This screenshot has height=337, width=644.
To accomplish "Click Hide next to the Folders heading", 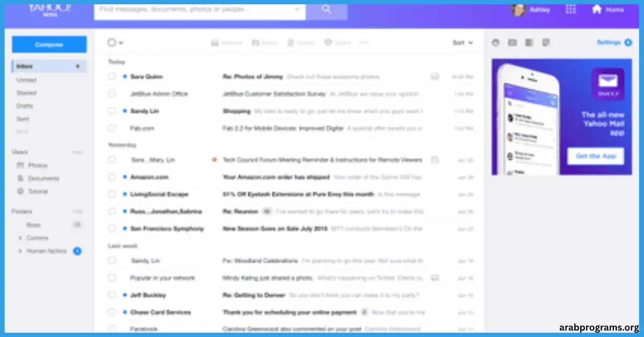I will tap(78, 211).
